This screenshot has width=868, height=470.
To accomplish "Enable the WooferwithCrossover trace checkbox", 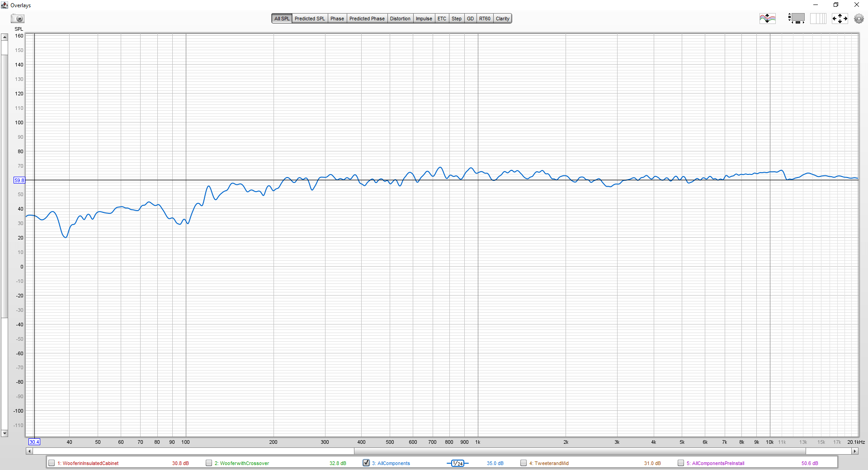I will (x=209, y=463).
